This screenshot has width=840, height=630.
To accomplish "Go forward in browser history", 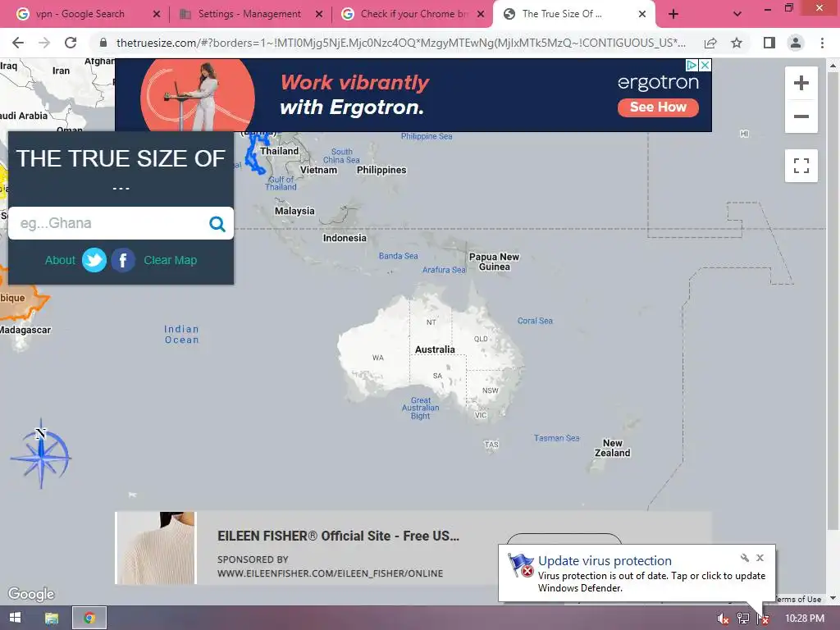I will click(44, 43).
